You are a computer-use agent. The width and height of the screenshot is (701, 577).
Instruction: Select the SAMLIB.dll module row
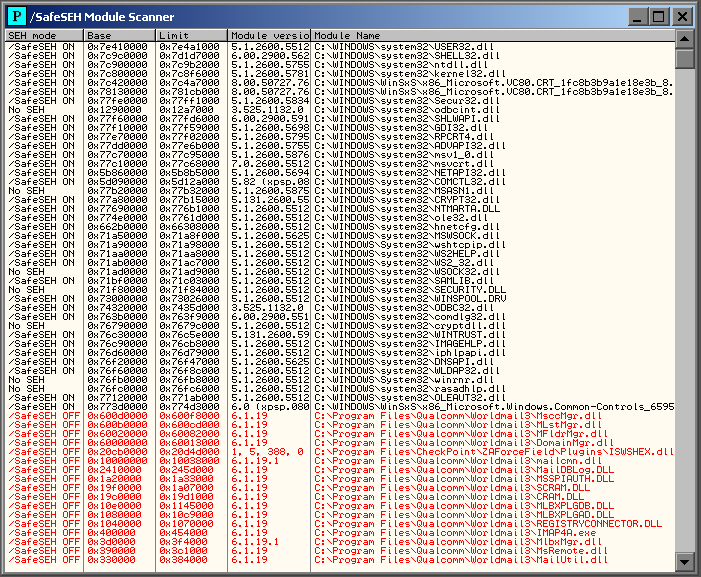(x=340, y=281)
